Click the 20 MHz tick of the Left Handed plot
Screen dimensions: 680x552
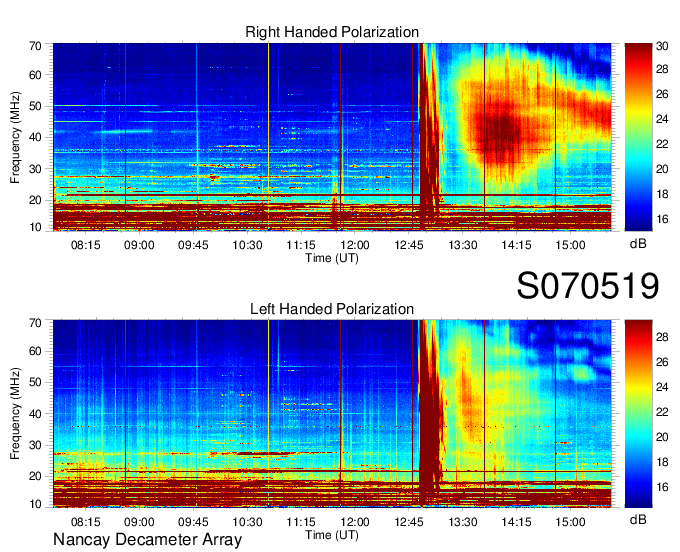35,477
